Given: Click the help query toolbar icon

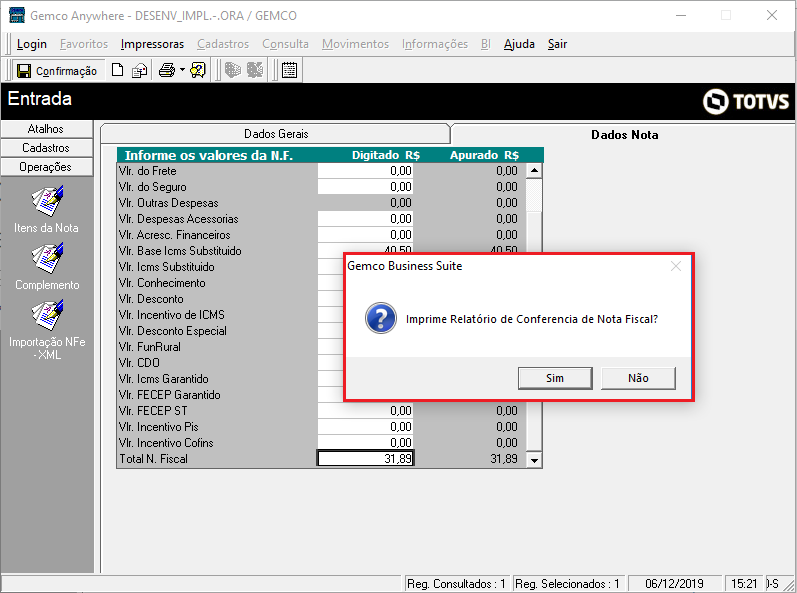Looking at the screenshot, I should point(198,70).
